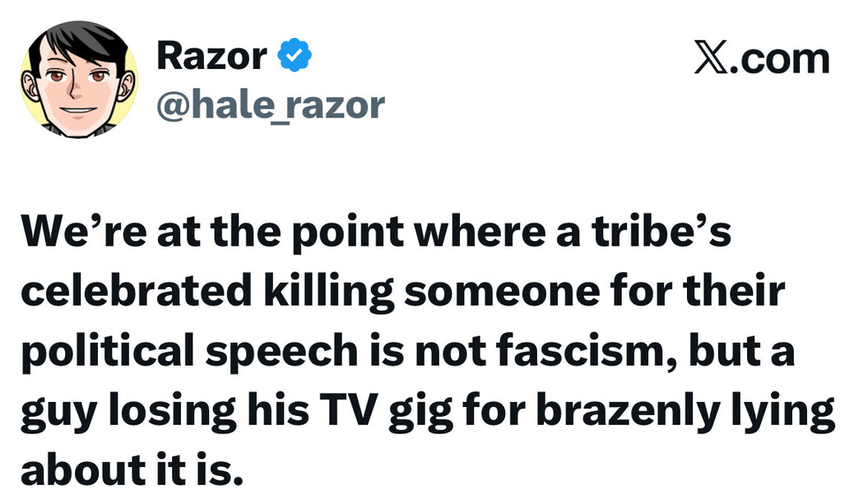The height and width of the screenshot is (499, 868).
Task: Open Razor's cartoon profile avatar
Action: tap(78, 78)
